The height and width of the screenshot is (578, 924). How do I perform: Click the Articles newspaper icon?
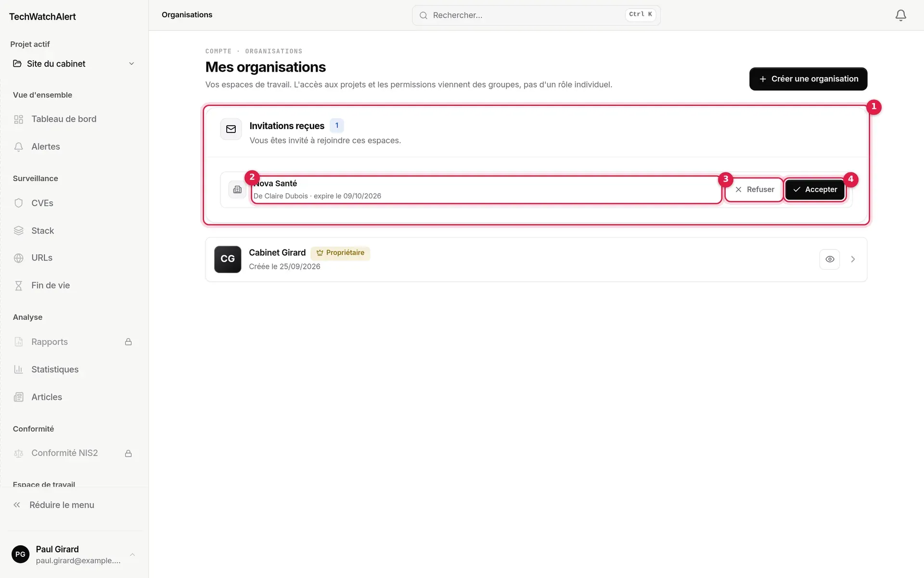pyautogui.click(x=19, y=397)
